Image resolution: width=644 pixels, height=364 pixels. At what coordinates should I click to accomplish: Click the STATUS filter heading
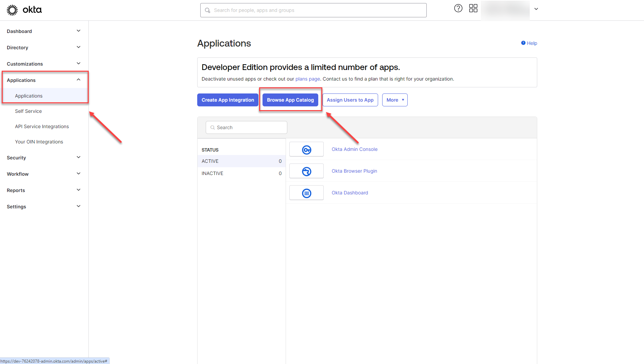click(210, 150)
